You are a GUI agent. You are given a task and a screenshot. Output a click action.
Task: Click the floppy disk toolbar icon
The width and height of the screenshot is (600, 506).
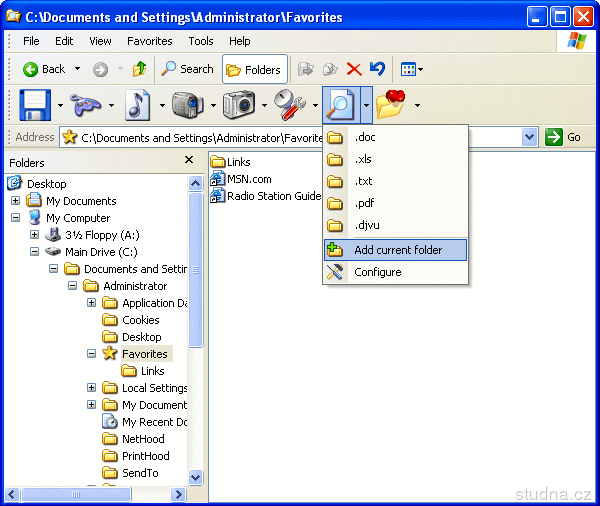click(x=34, y=104)
